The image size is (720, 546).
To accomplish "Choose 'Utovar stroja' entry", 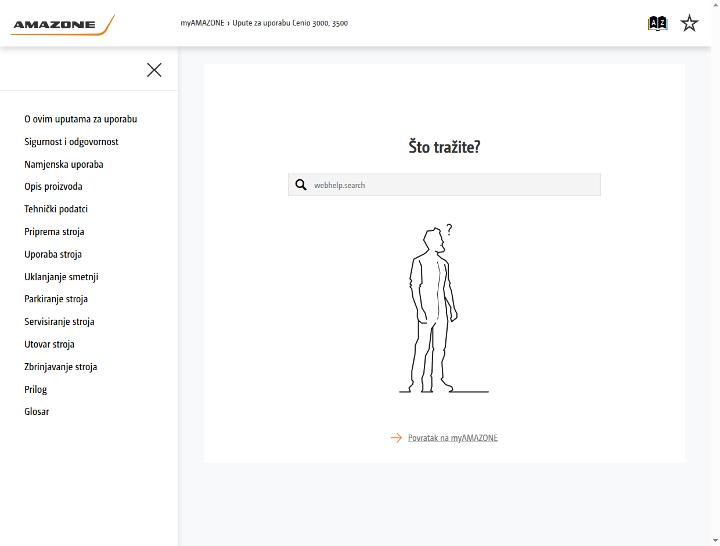I will tap(49, 344).
